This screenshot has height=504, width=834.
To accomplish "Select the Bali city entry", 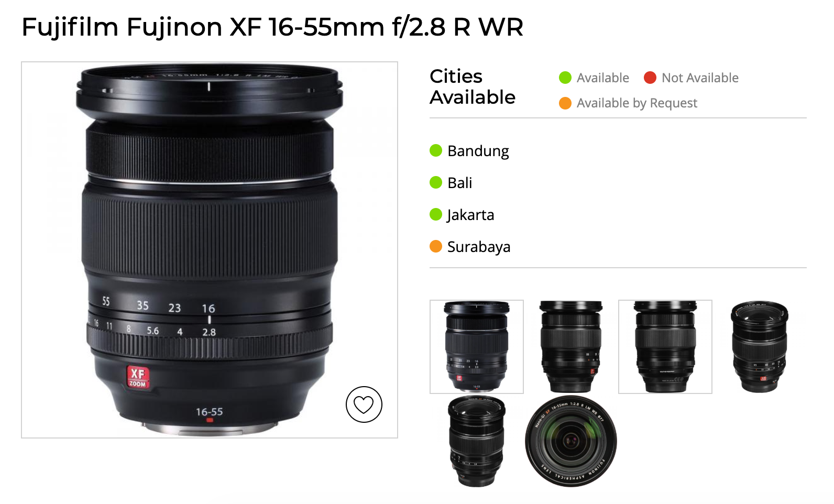I will coord(460,183).
